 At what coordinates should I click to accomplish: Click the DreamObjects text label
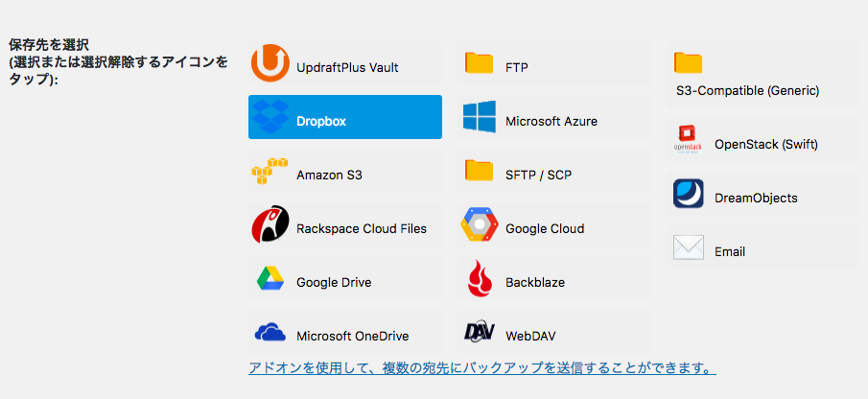point(756,198)
